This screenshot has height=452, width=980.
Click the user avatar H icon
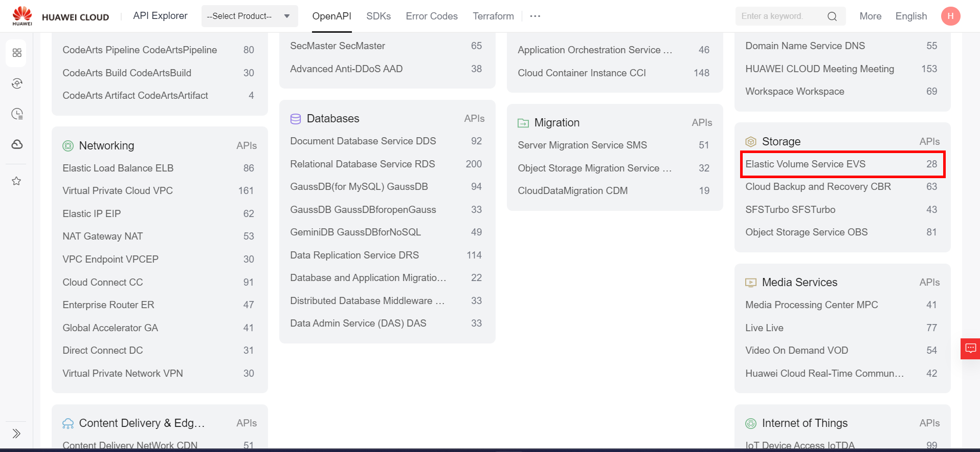950,16
